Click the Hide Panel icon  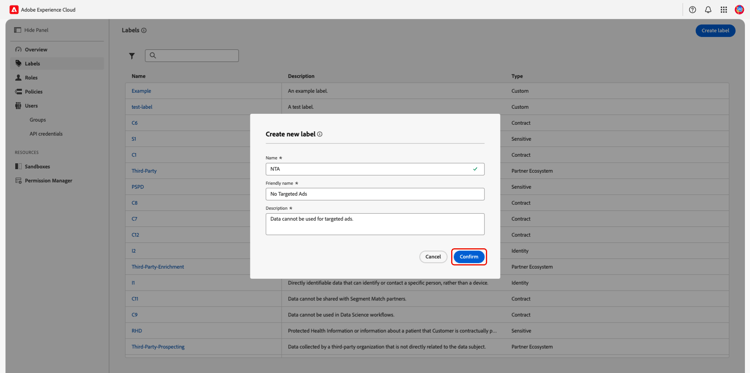click(18, 30)
